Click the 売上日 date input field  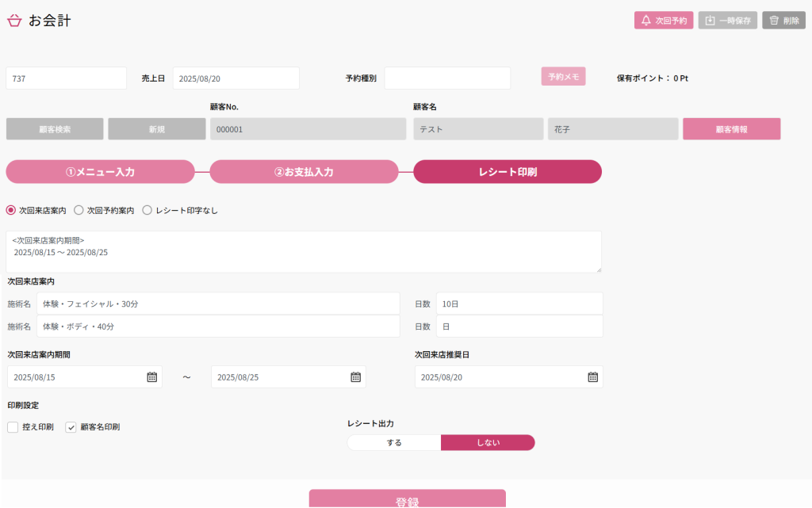click(x=234, y=78)
